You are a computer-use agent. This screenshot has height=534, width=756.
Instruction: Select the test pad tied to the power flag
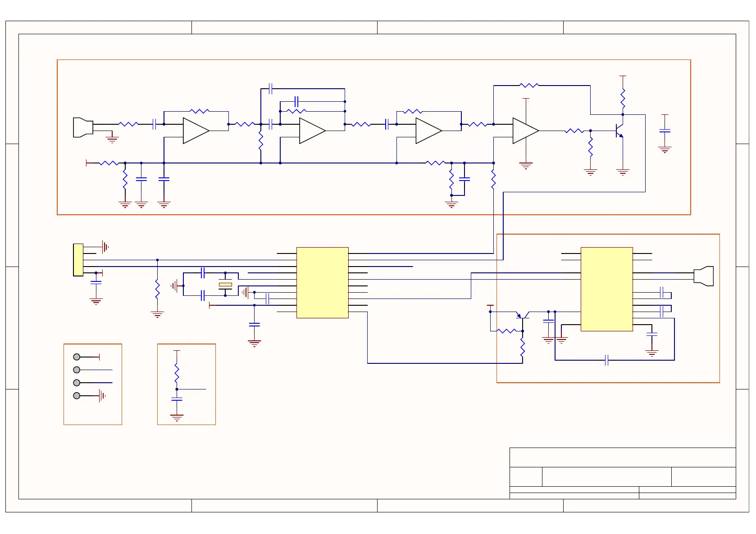point(77,357)
